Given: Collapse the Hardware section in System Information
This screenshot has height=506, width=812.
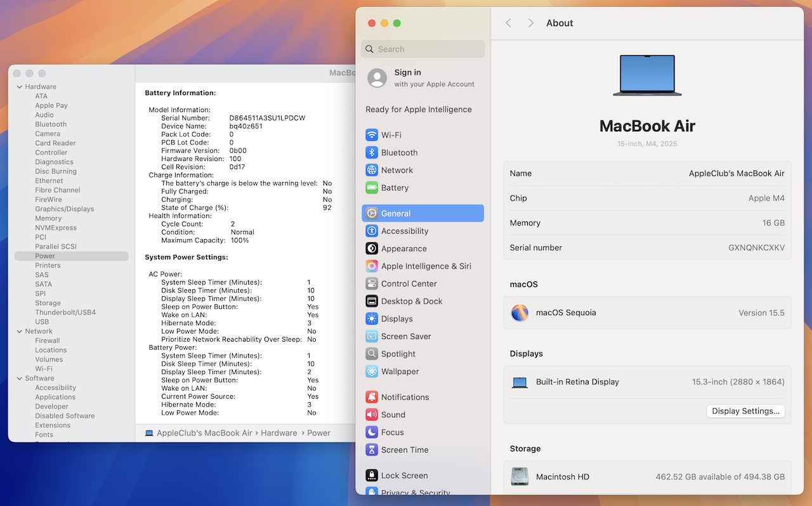Looking at the screenshot, I should 19,87.
